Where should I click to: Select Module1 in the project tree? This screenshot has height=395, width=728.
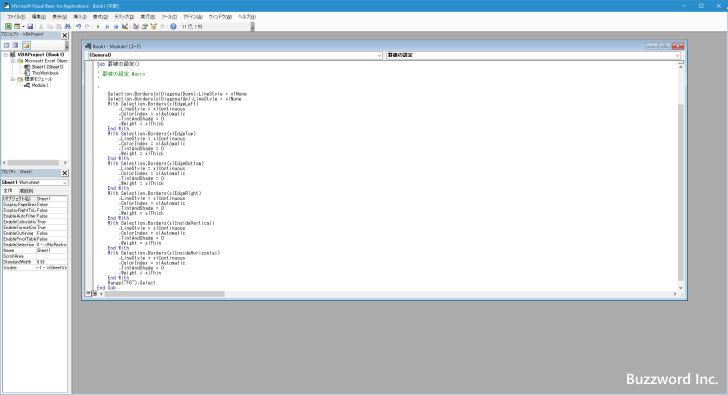tap(40, 85)
